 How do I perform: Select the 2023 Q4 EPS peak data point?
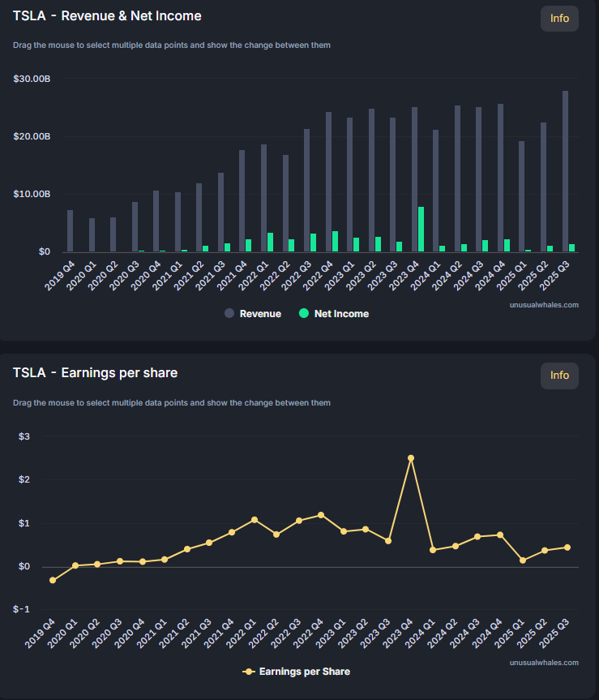click(411, 458)
